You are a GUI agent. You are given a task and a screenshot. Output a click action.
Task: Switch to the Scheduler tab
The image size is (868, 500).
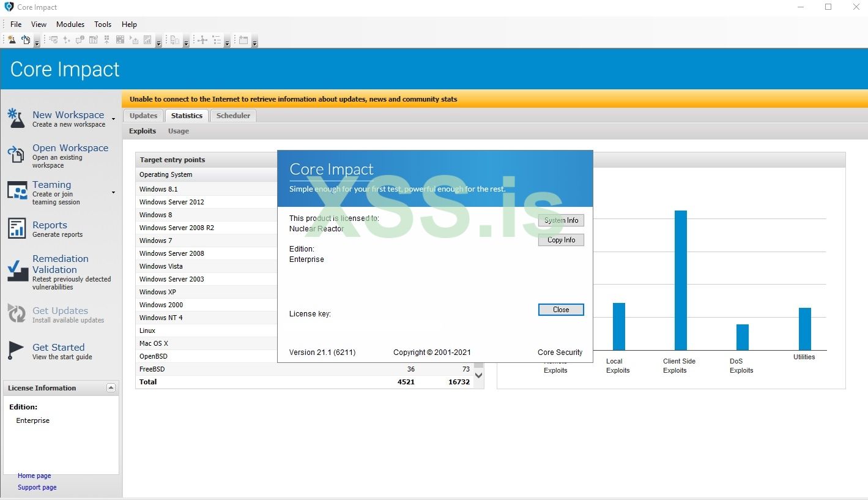point(233,116)
